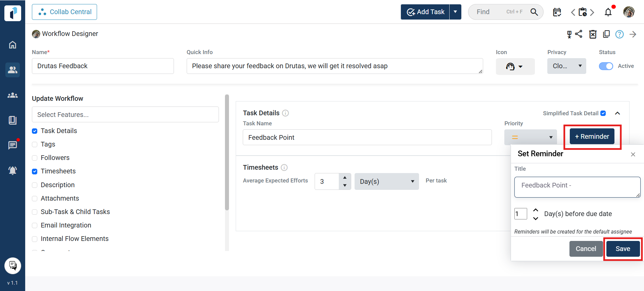Toggle the Active status switch
This screenshot has width=644, height=291.
pos(606,66)
